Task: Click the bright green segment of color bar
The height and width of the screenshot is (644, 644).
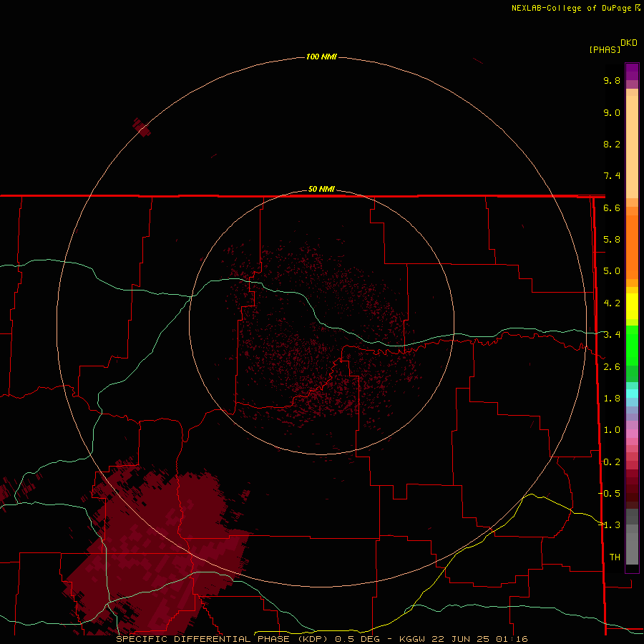Action: (632, 345)
